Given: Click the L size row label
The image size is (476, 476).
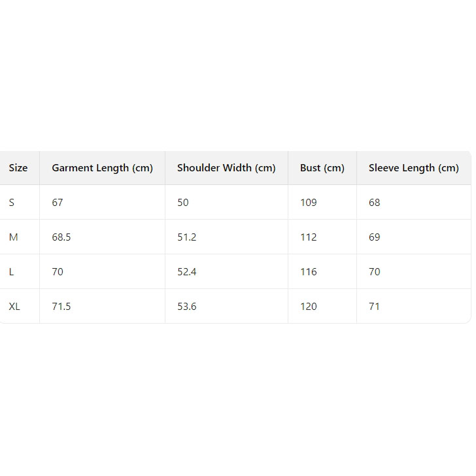Looking at the screenshot, I should point(11,272).
